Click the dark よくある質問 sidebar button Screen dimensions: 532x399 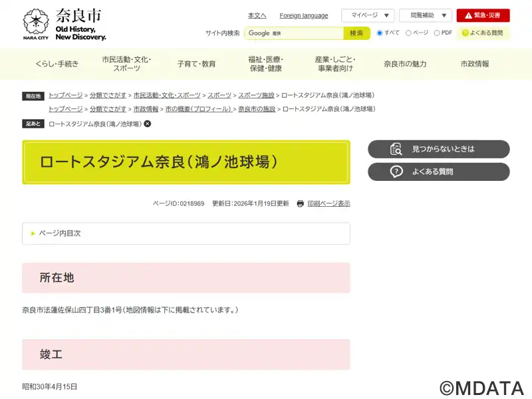(x=439, y=172)
